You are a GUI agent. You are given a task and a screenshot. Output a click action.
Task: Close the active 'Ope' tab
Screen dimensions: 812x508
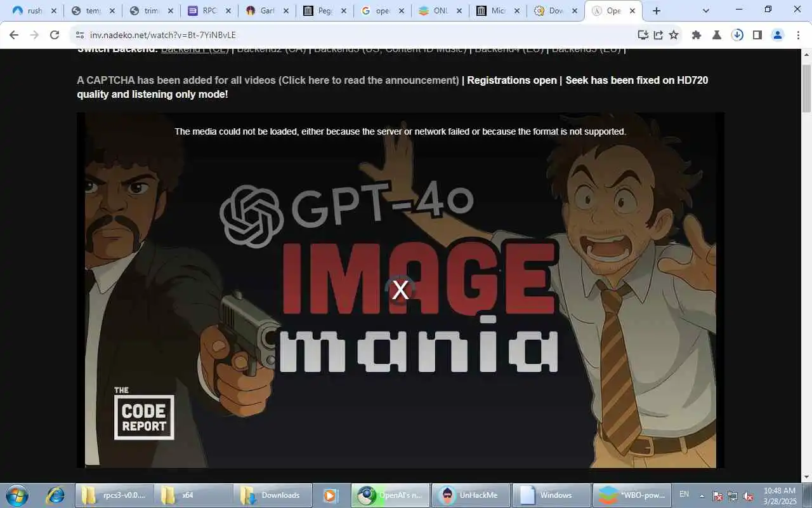point(634,11)
